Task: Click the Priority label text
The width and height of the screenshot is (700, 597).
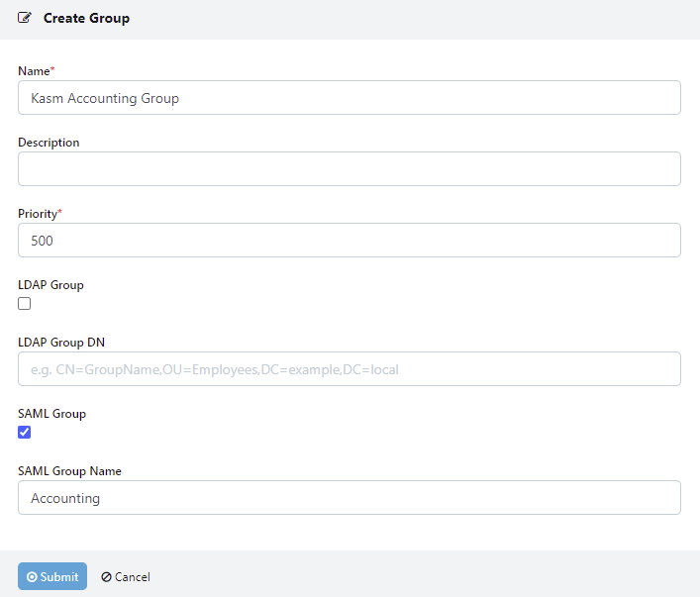Action: coord(38,214)
